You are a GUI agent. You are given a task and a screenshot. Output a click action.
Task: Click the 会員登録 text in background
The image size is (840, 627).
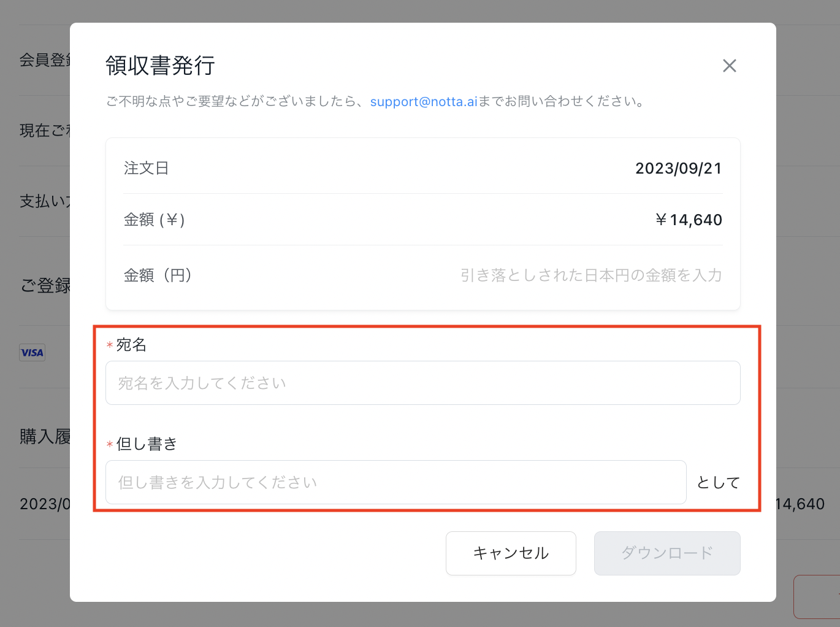(x=45, y=60)
